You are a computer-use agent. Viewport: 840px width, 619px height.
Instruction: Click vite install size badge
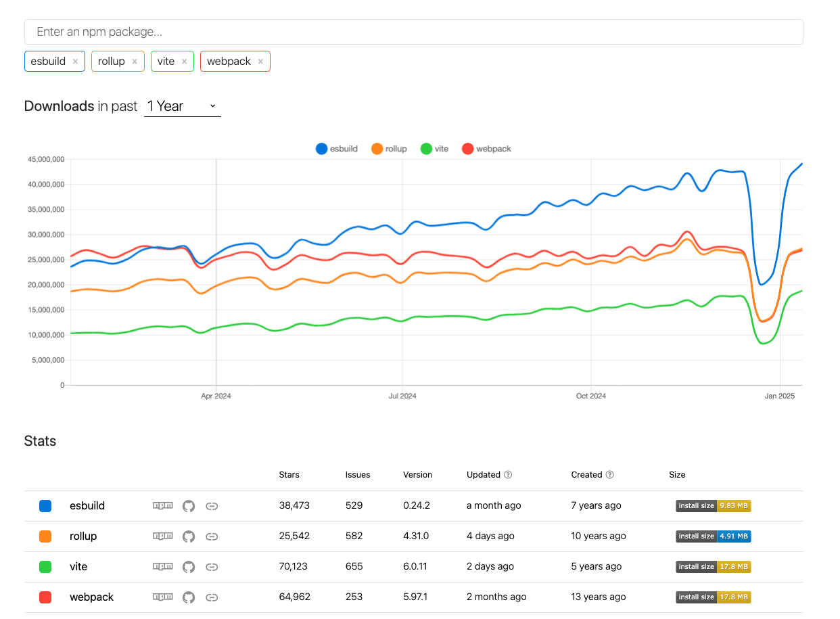(714, 566)
